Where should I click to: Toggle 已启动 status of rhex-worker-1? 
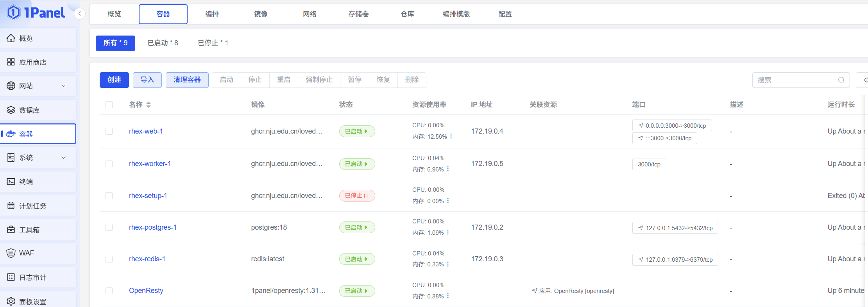[357, 164]
